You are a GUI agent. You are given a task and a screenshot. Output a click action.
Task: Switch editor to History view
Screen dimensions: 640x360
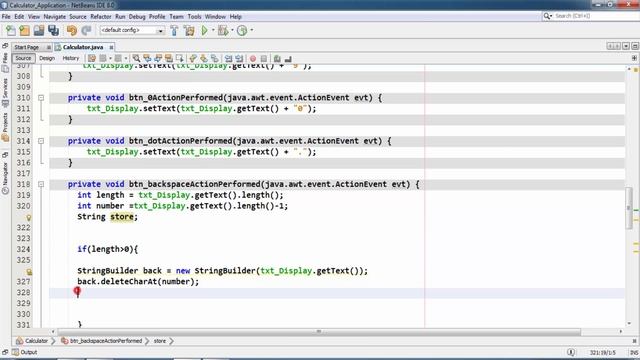[71, 58]
